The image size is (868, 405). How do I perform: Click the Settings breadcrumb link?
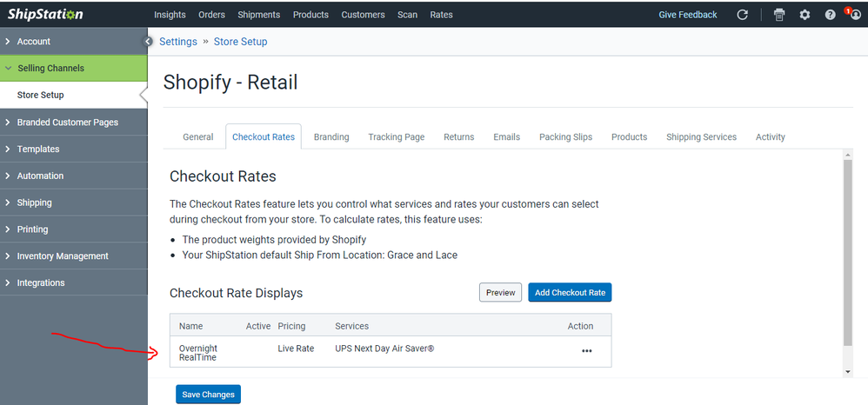tap(177, 42)
